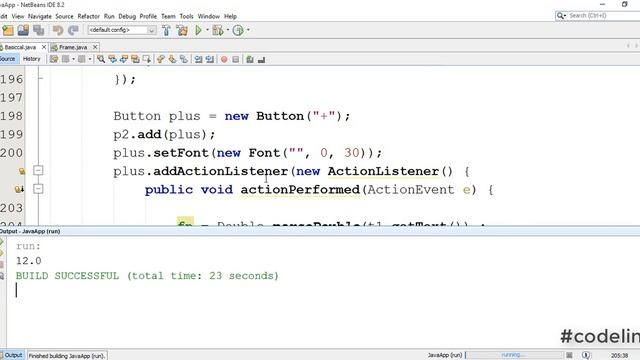Screen dimensions: 640x360
Task: Click the Shift Line Left icon
Action: click(x=198, y=60)
